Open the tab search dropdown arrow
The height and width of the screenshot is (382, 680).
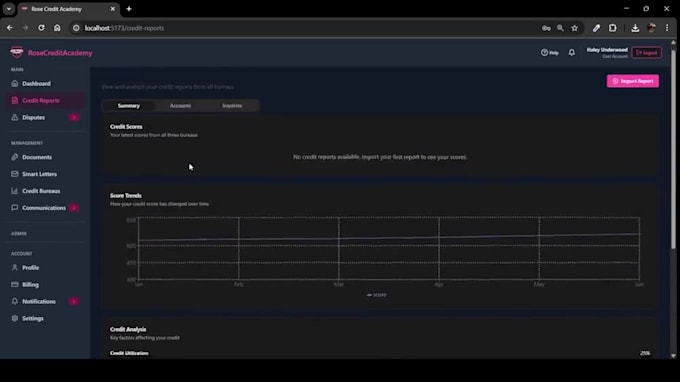9,9
